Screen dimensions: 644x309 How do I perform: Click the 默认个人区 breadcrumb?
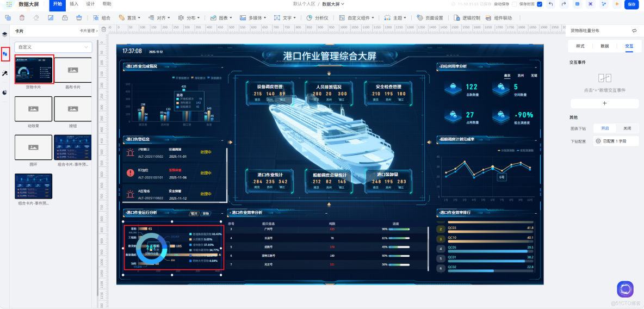[x=304, y=4]
